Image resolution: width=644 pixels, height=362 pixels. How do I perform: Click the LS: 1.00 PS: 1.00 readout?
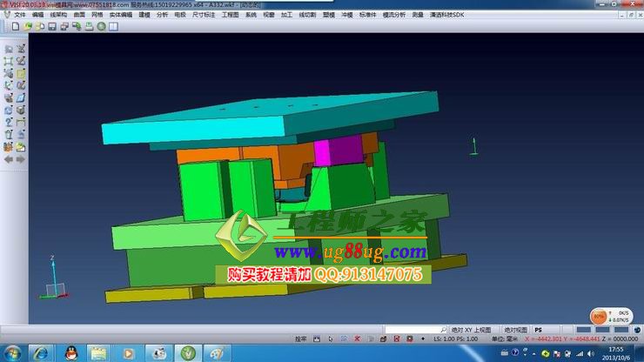tap(455, 339)
